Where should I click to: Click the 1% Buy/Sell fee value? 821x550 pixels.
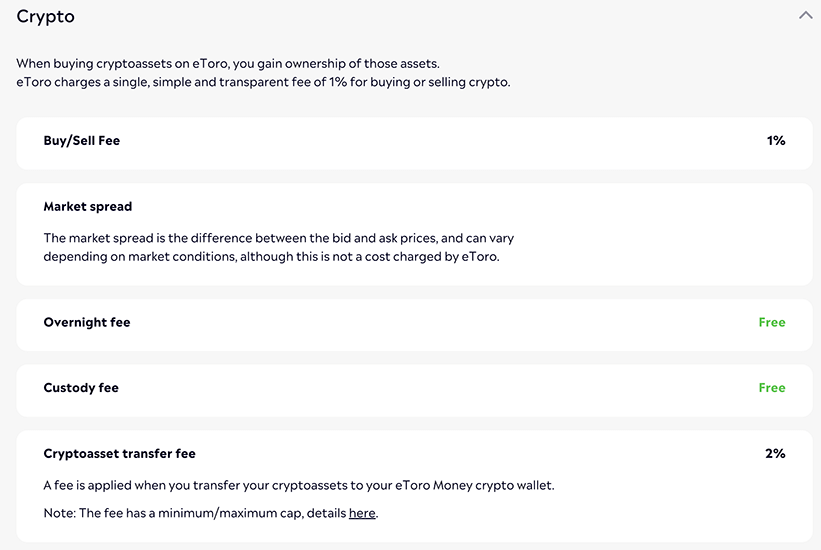pos(776,141)
